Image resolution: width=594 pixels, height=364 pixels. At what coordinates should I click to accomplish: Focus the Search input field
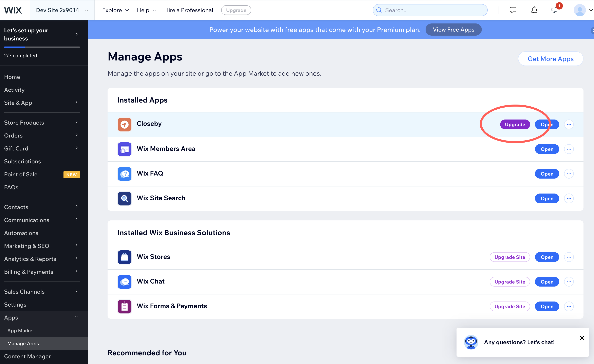[x=430, y=10]
